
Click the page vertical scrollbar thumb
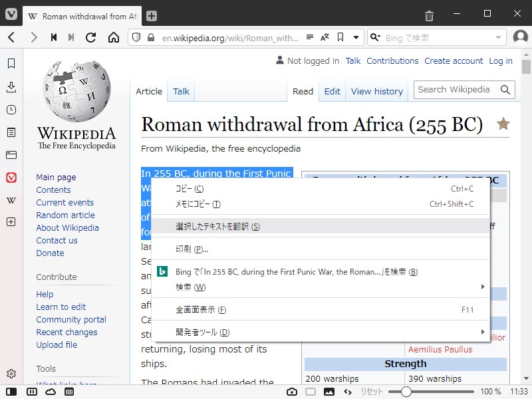(526, 66)
